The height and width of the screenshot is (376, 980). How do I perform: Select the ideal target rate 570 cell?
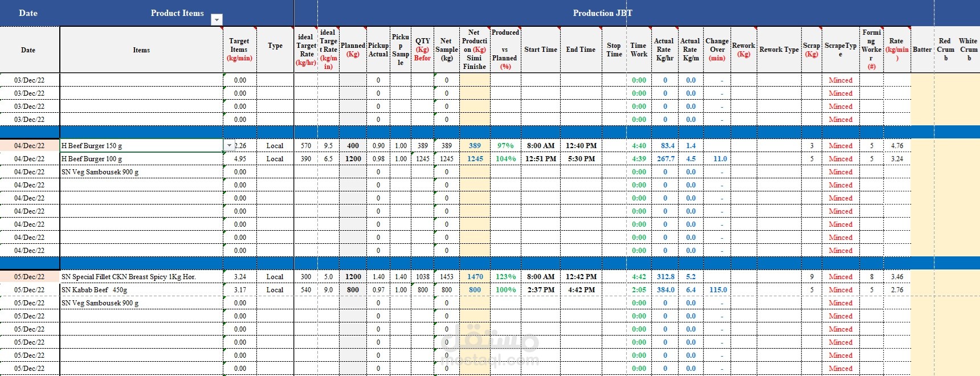pyautogui.click(x=306, y=146)
